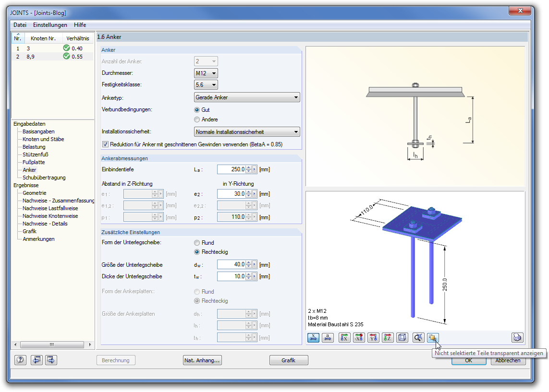
Task: Click right arrow of navigator scrollbar
Action: point(90,344)
